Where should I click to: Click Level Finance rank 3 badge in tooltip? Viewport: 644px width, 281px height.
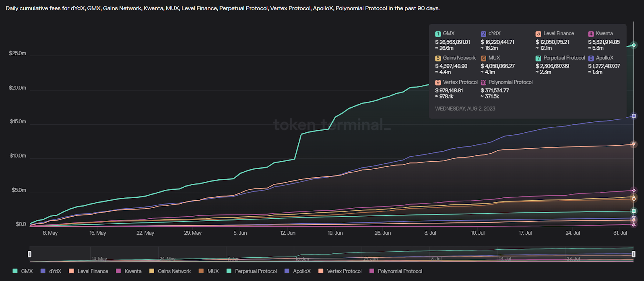click(x=538, y=34)
